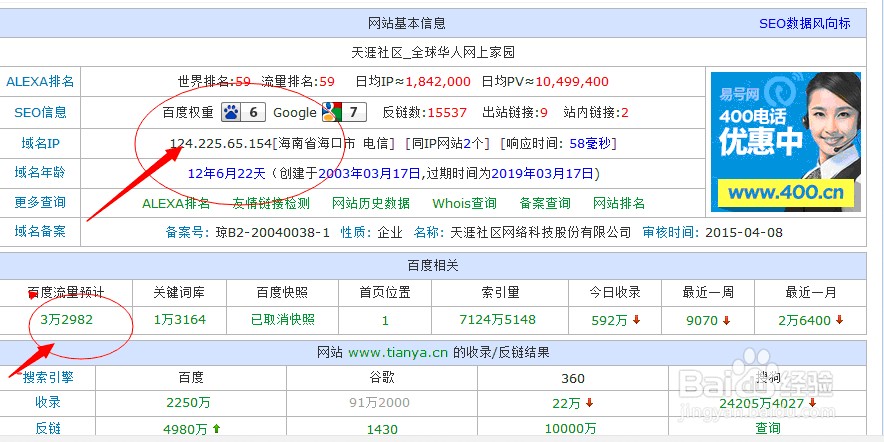Open the SEO信息 row label link

click(x=40, y=112)
